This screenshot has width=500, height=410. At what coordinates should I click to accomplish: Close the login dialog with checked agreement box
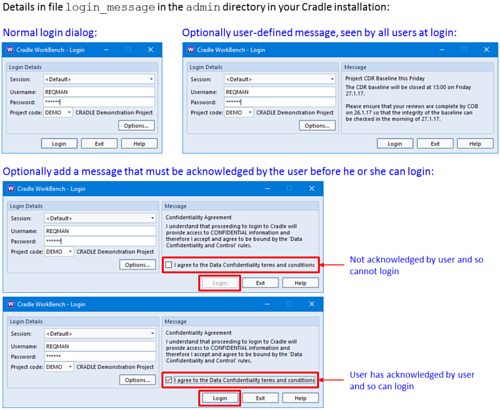point(312,304)
